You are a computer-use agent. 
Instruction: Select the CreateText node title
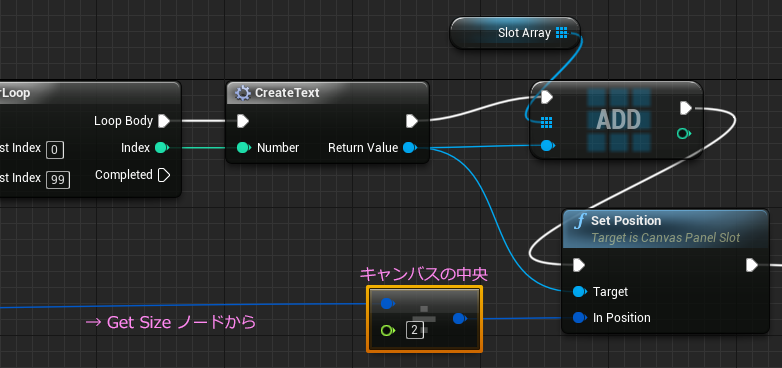pyautogui.click(x=287, y=93)
